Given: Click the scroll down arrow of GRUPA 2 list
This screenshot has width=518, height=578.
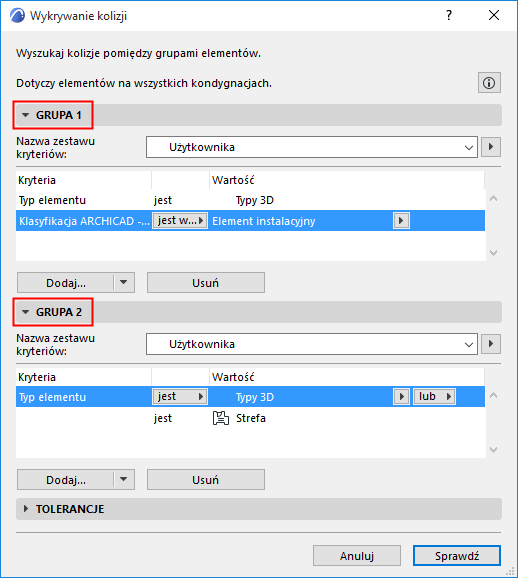Looking at the screenshot, I should 494,450.
